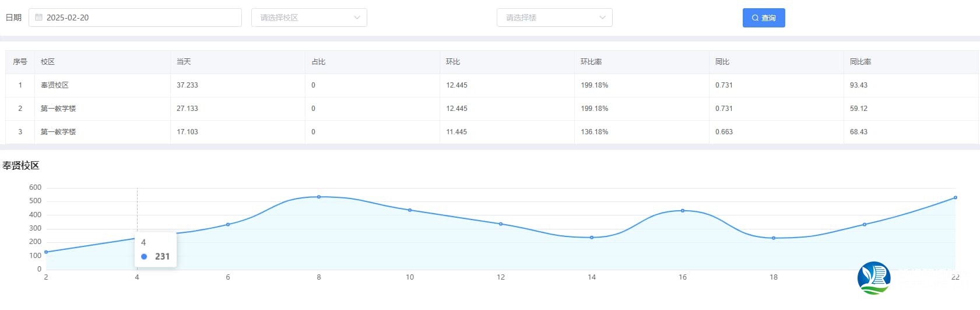The image size is (980, 310).
Task: Click the 占比 column header
Action: click(318, 62)
